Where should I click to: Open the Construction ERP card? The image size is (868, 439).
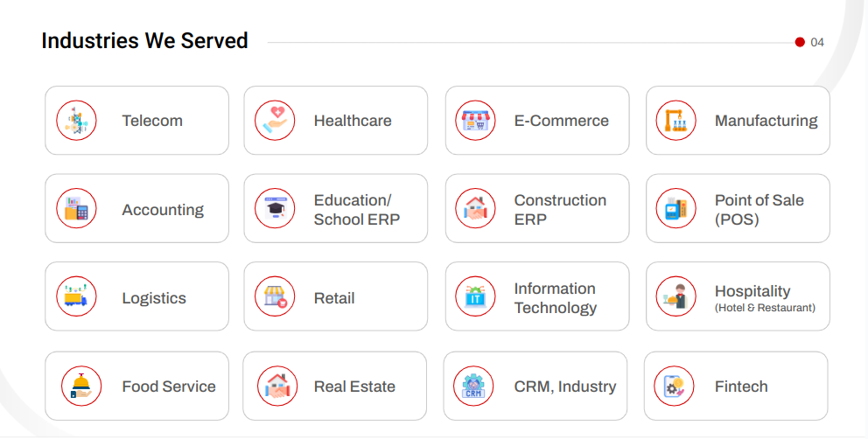pos(536,209)
